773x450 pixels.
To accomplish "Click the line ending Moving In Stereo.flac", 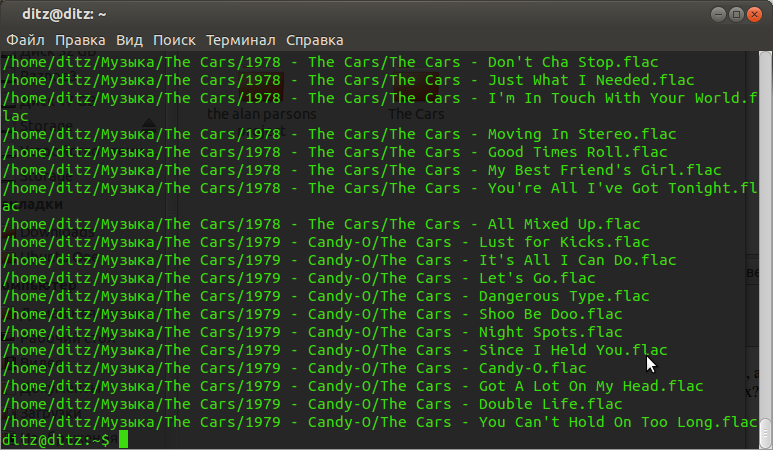I will pos(339,134).
